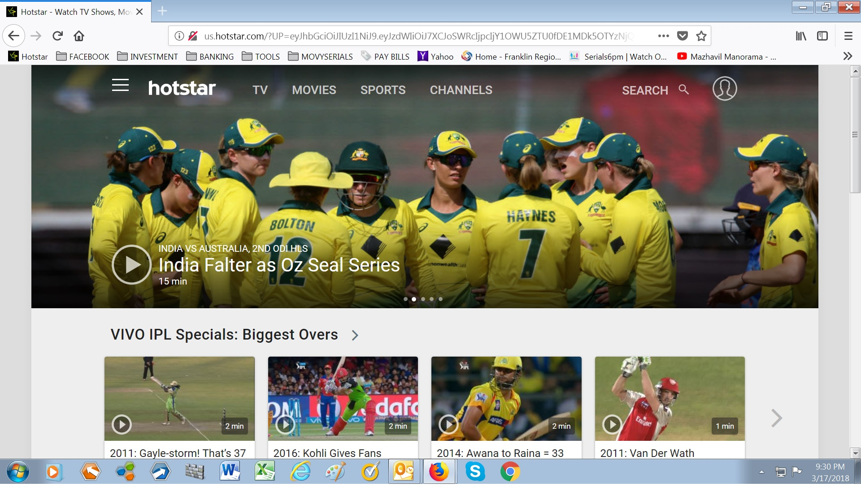Click the vertical scrollbar thumb
The height and width of the screenshot is (504, 861).
(x=855, y=134)
